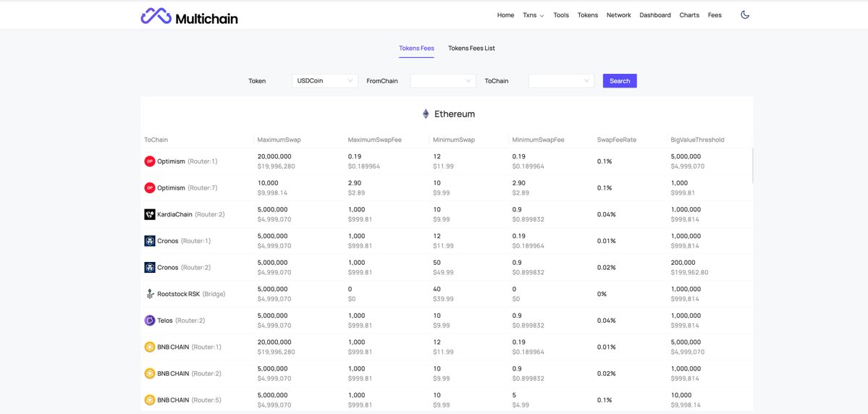Click the Multichain logo
This screenshot has height=414, width=868.
(189, 17)
